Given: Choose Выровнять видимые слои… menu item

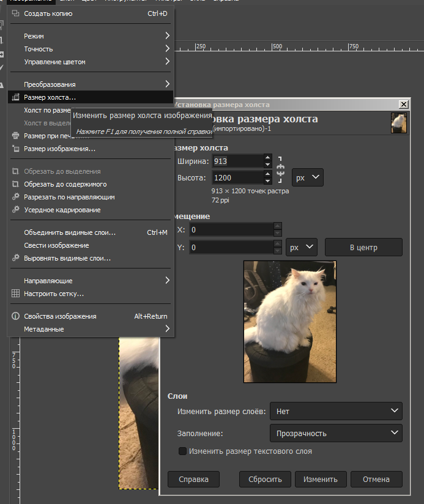Looking at the screenshot, I should [x=91, y=258].
